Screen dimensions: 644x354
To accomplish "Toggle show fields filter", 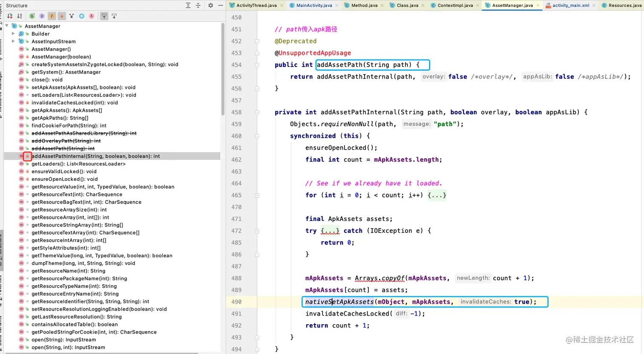I will tap(52, 16).
